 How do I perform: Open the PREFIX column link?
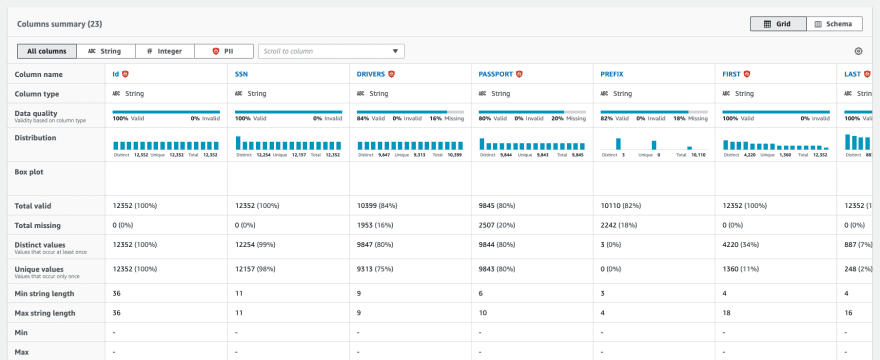click(612, 74)
